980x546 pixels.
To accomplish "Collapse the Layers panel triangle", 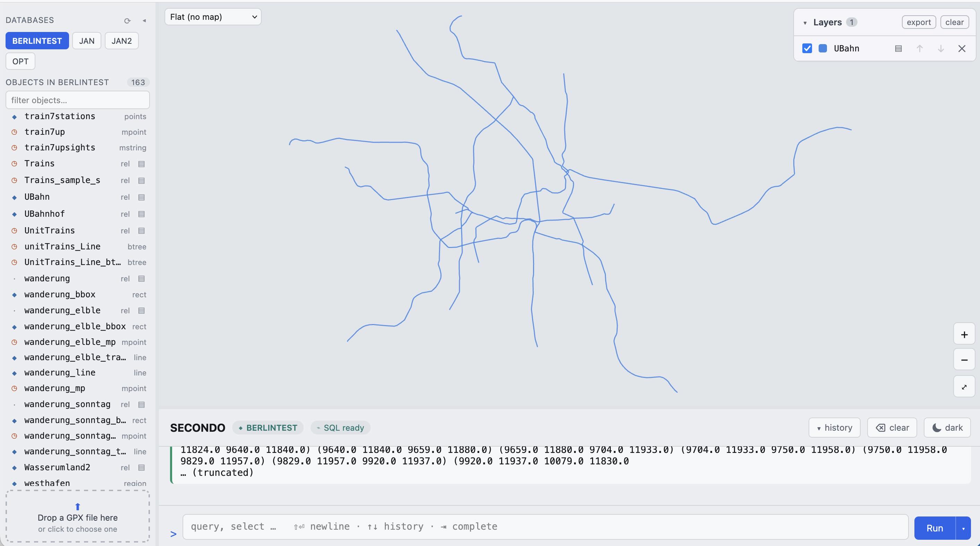I will coord(805,23).
